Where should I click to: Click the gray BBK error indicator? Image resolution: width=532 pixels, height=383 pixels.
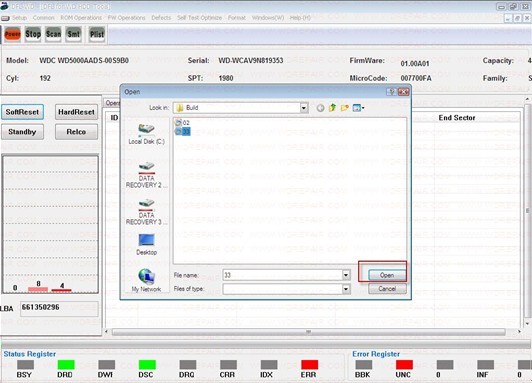364,365
